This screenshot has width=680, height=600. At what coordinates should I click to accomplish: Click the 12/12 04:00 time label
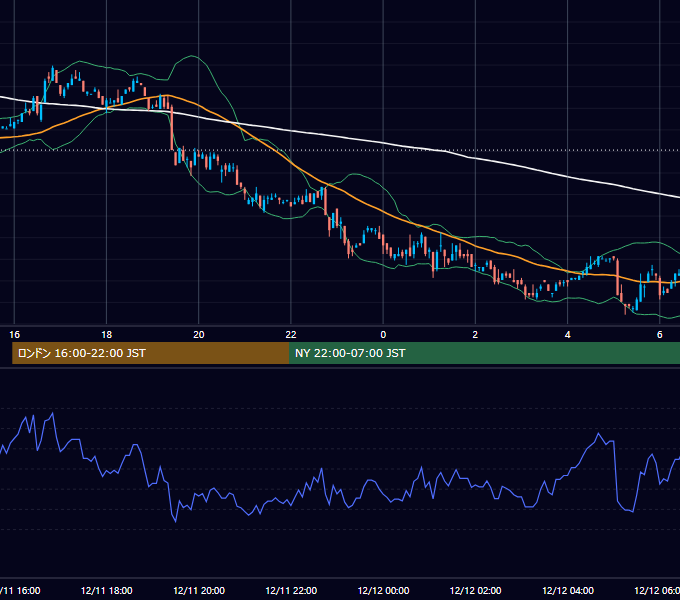[x=568, y=590]
